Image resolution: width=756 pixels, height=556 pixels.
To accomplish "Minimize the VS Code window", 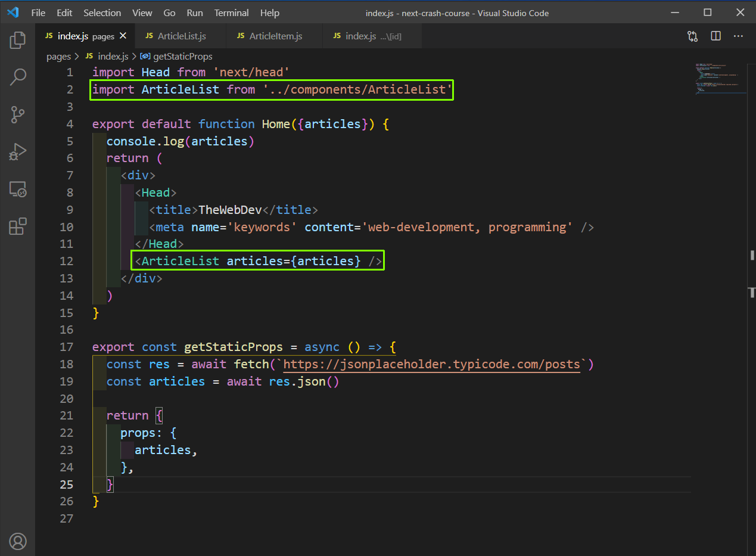I will [x=674, y=13].
